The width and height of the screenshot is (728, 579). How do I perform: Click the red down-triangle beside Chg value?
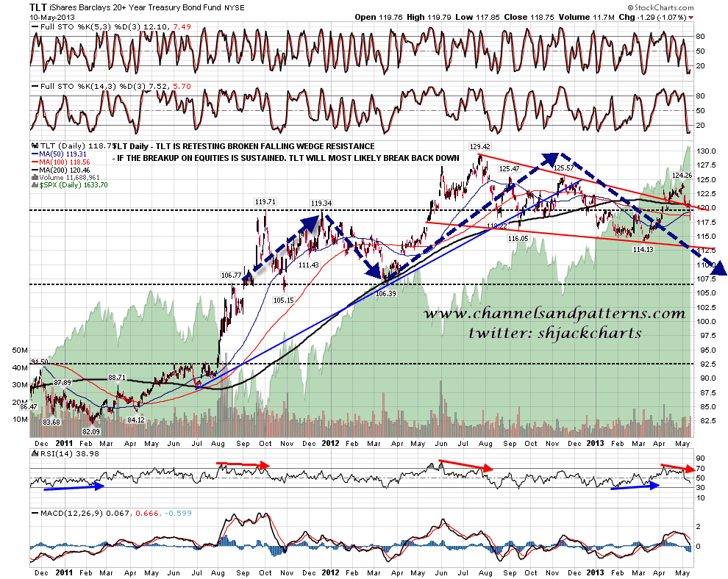point(719,16)
